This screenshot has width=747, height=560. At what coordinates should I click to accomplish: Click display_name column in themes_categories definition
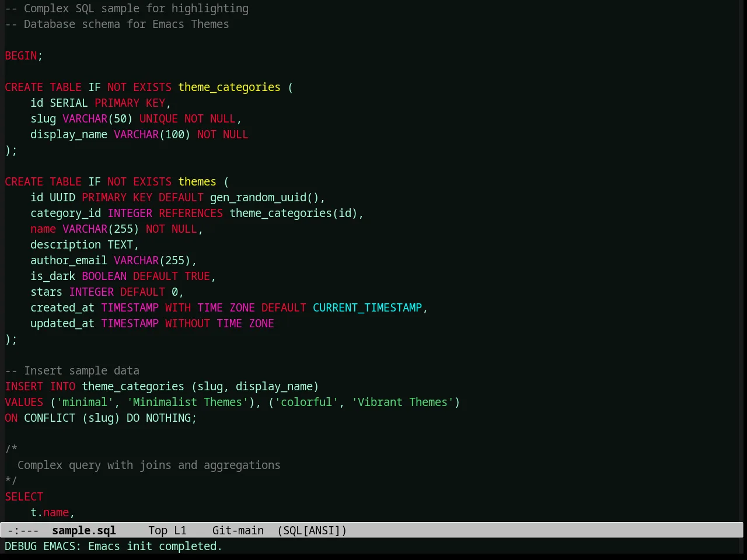(x=69, y=134)
